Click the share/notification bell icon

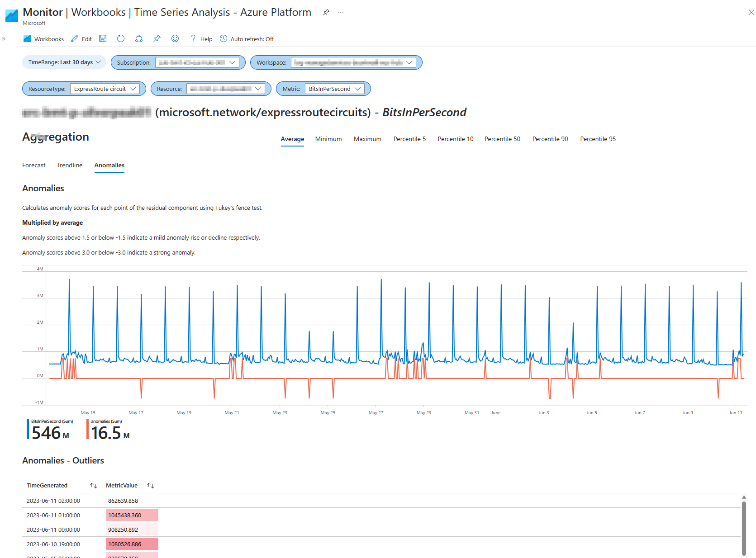tap(139, 39)
